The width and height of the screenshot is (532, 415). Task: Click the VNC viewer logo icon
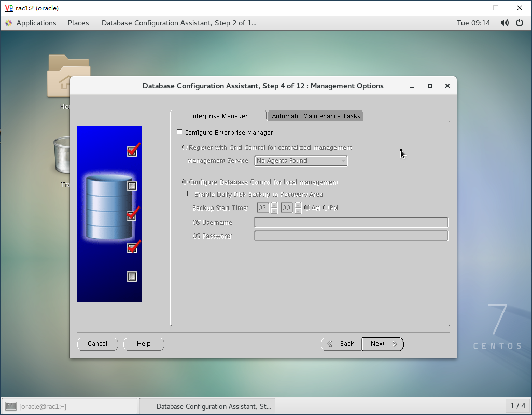[9, 8]
